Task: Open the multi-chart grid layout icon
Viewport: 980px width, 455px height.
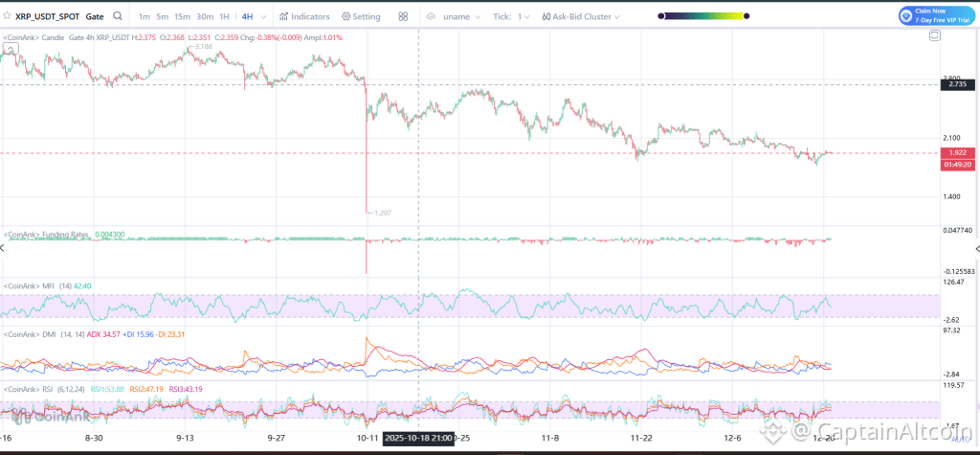Action: (403, 16)
